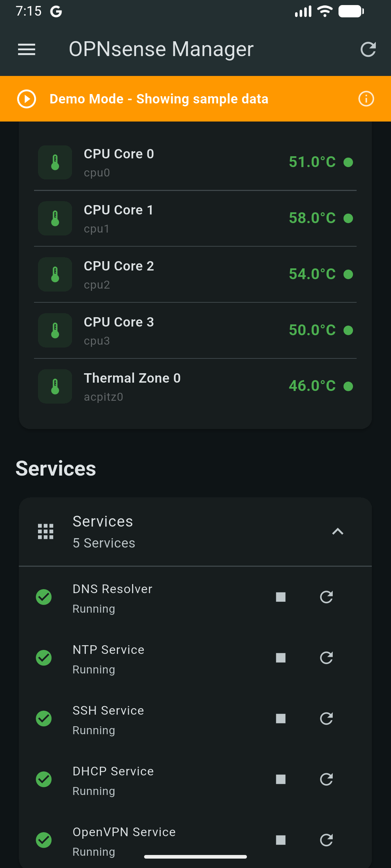Tap the DHCP Service name
The width and height of the screenshot is (391, 868).
point(113,771)
